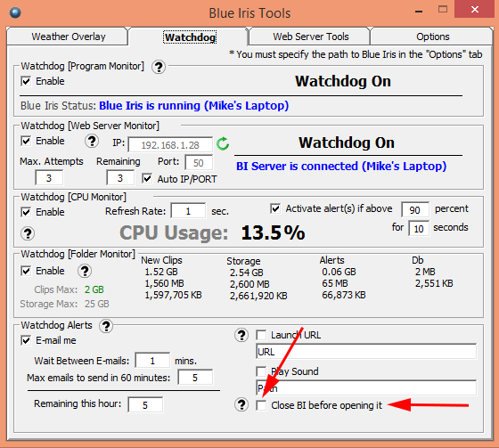Viewport: 499px width, 448px height.
Task: Click the green refresh IP icon
Action: [x=223, y=143]
